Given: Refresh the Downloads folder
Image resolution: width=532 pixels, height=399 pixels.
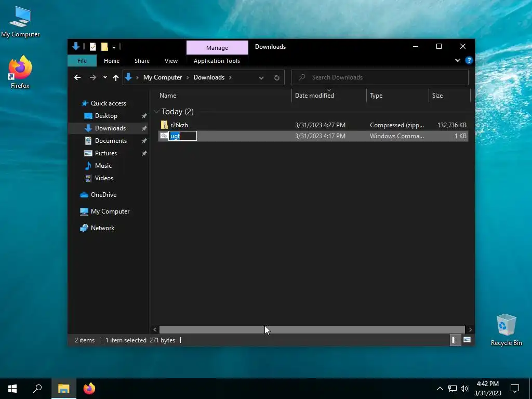Looking at the screenshot, I should (x=277, y=78).
